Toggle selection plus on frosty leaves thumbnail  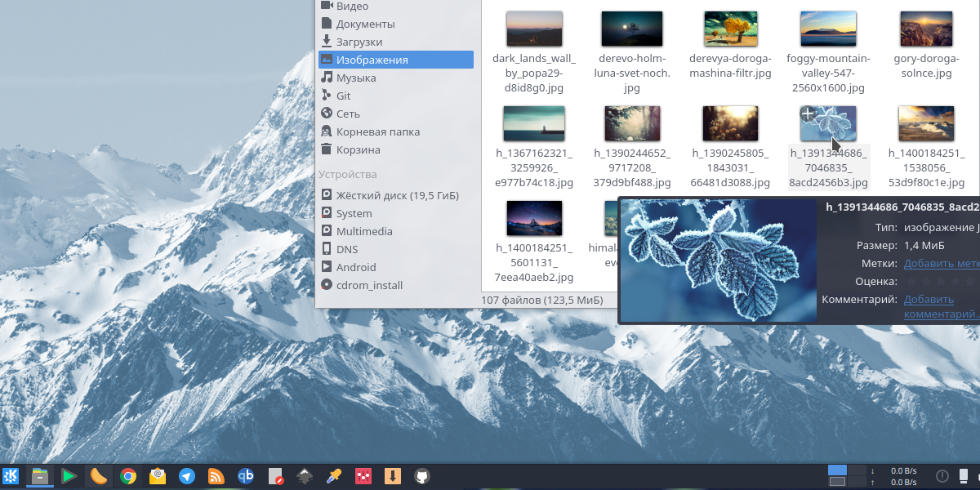pos(808,114)
